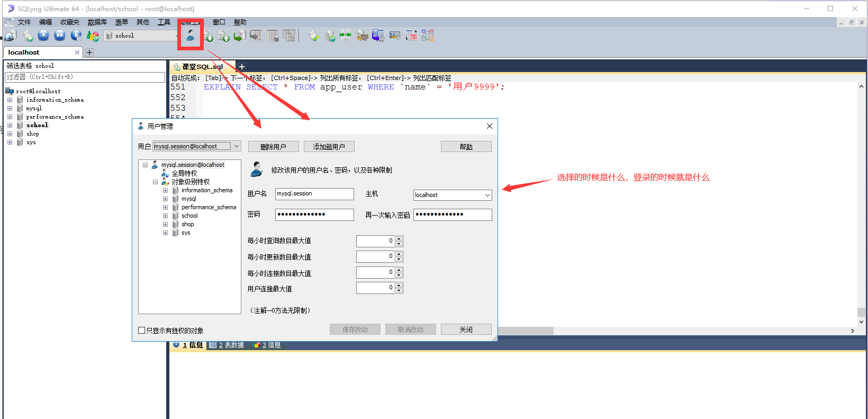Click the table filter field in object browser

tap(85, 77)
